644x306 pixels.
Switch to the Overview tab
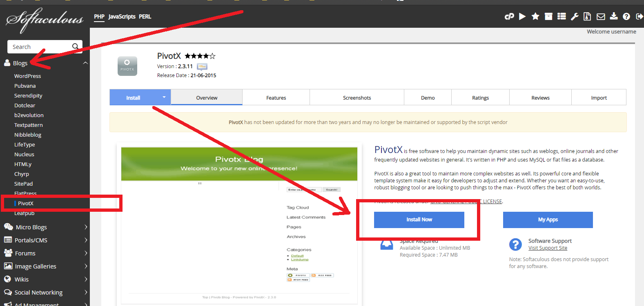[207, 98]
